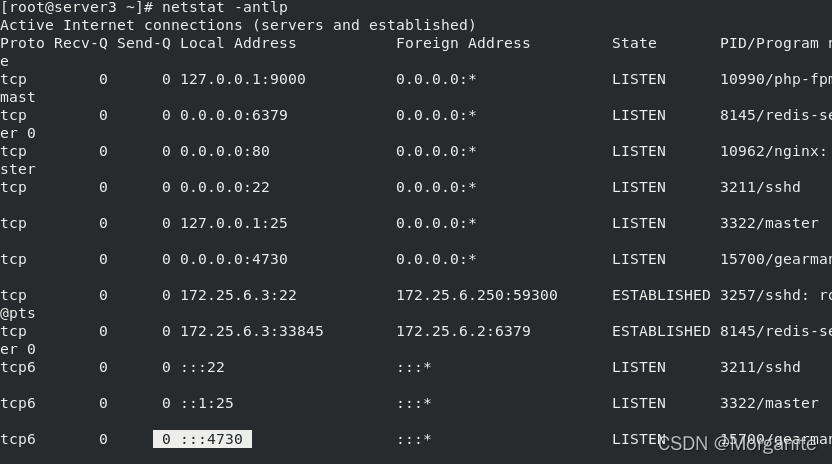832x464 pixels.
Task: Click the tcp6 ::1:25 local address
Action: tap(206, 403)
